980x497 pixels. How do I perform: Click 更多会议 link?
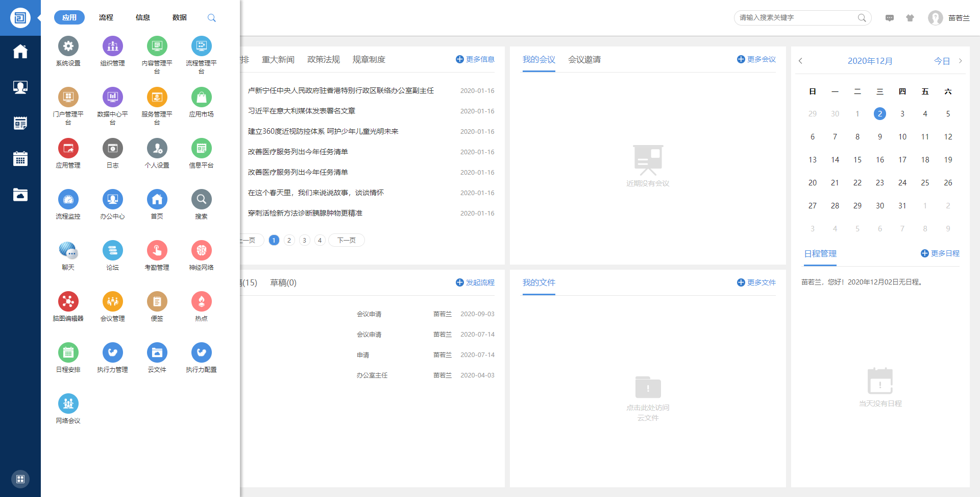tap(756, 59)
